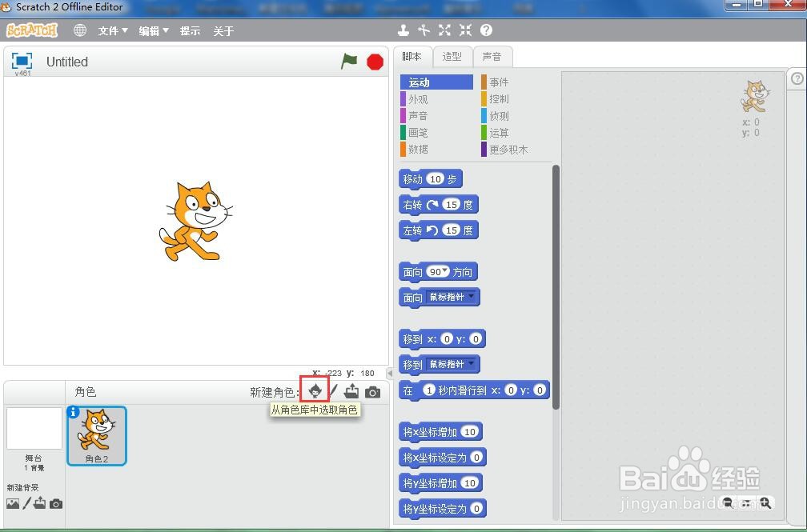Open the 文件 menu

click(x=113, y=31)
